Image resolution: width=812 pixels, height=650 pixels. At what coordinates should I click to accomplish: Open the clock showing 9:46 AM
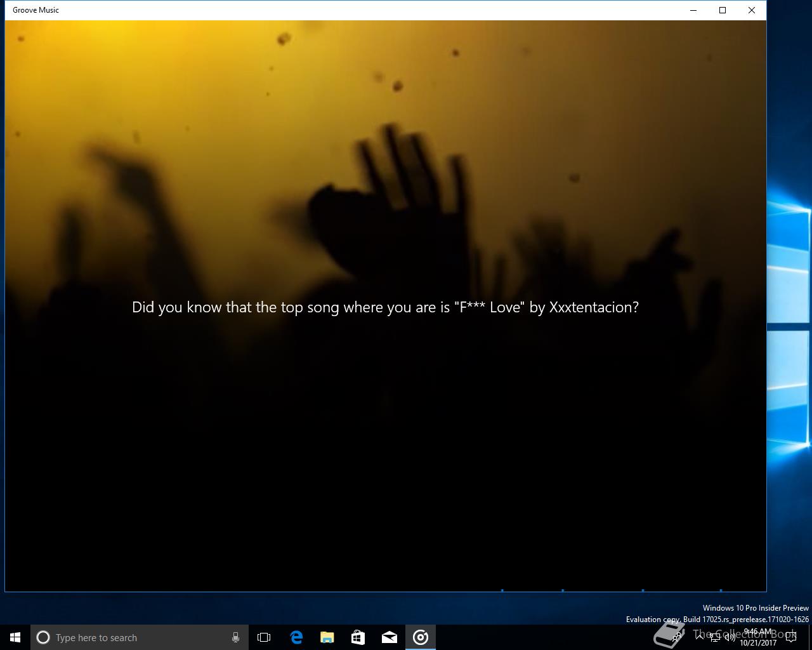[x=758, y=637]
